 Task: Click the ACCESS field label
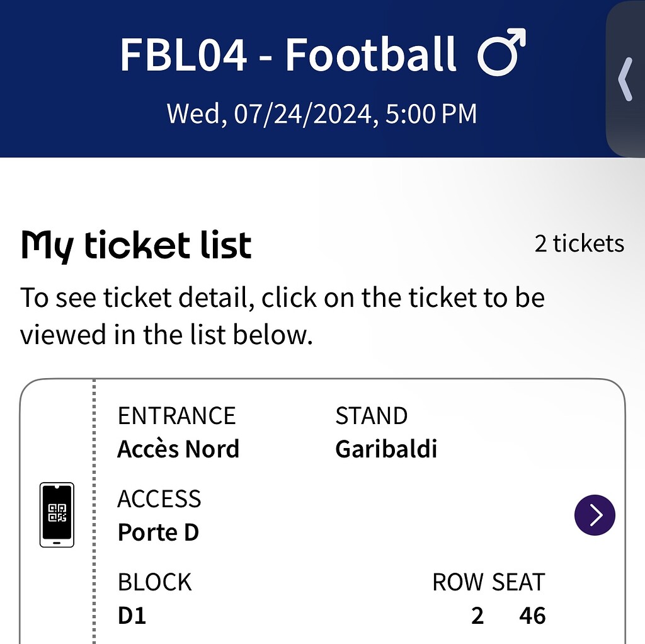159,499
